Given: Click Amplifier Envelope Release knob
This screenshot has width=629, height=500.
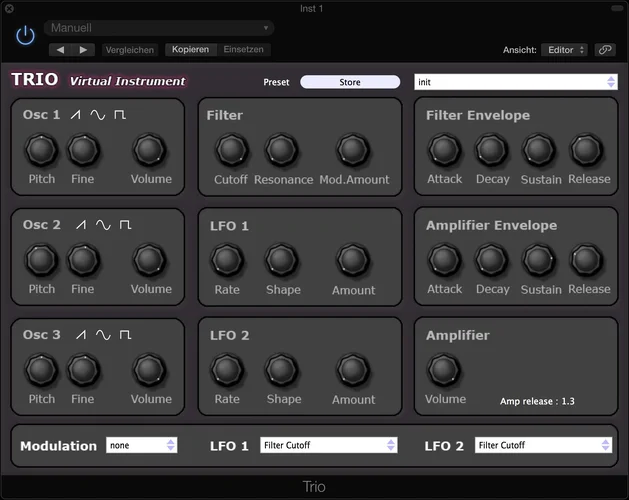Looking at the screenshot, I should click(586, 260).
